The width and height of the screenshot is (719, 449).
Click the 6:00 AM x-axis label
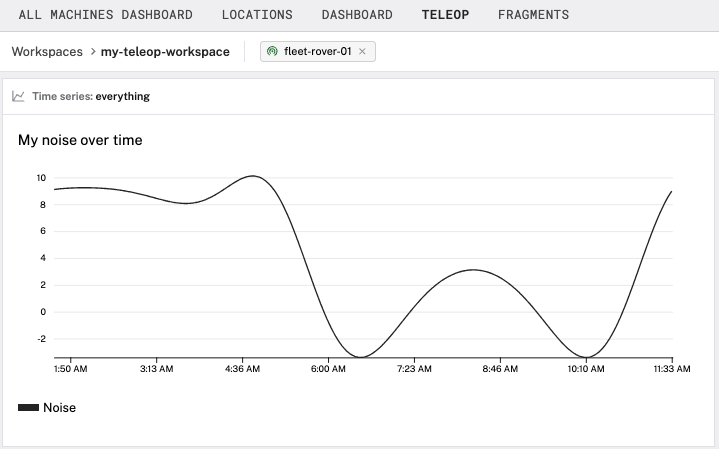point(328,369)
